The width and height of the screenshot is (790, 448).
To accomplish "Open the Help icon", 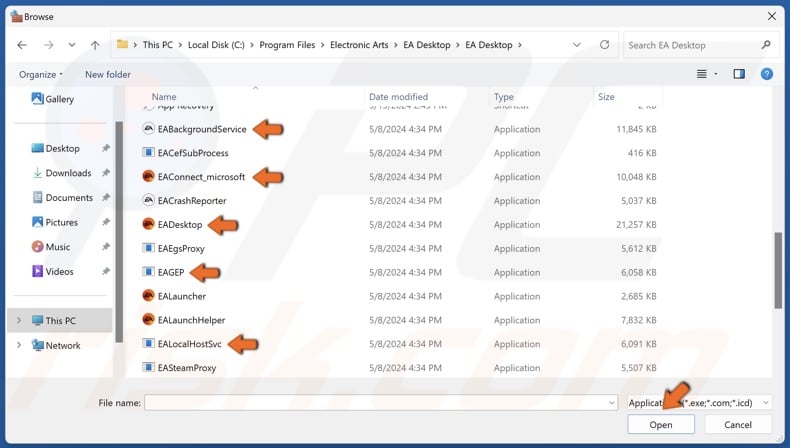I will [766, 74].
